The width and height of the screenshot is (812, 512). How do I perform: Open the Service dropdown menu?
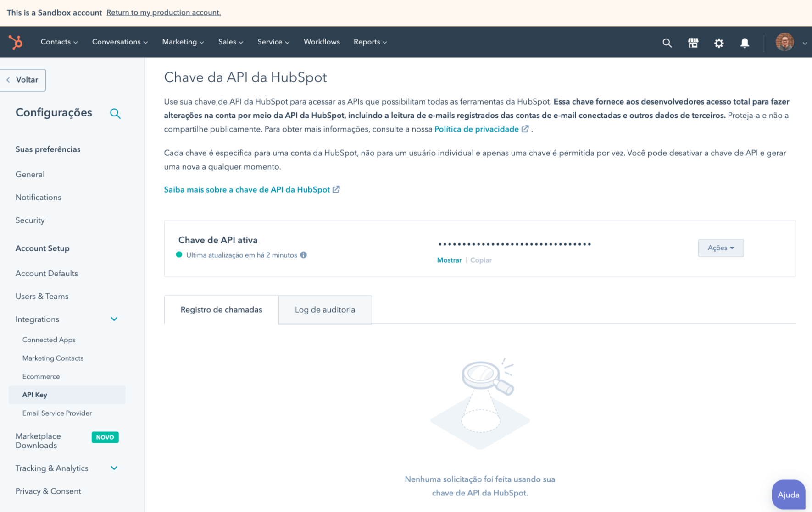tap(273, 42)
